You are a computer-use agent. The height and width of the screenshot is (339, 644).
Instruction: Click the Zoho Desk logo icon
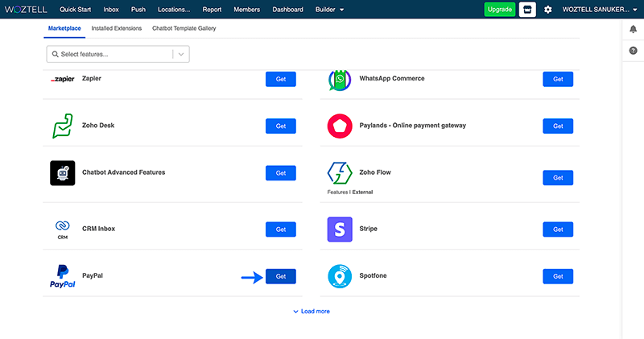(63, 126)
